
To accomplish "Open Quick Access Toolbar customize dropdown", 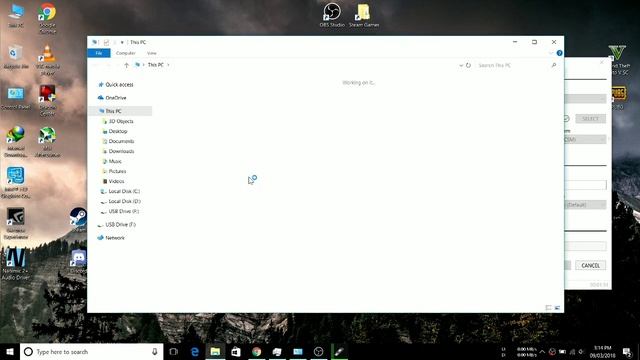I will (122, 42).
